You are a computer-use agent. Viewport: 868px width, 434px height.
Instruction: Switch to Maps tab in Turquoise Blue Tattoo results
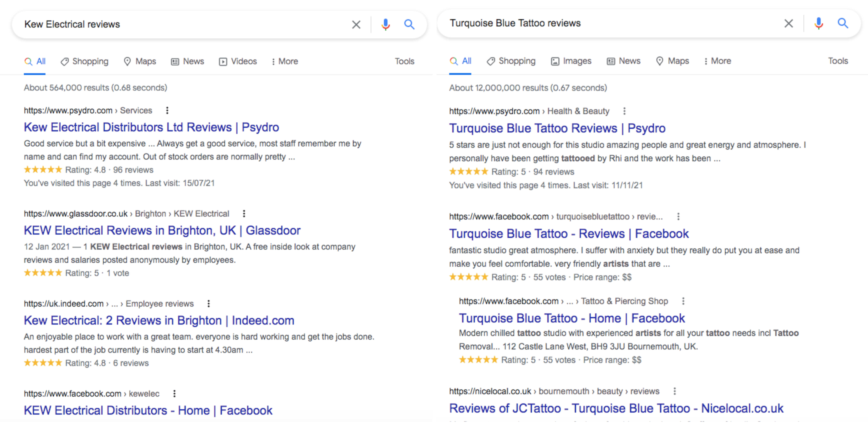click(673, 61)
